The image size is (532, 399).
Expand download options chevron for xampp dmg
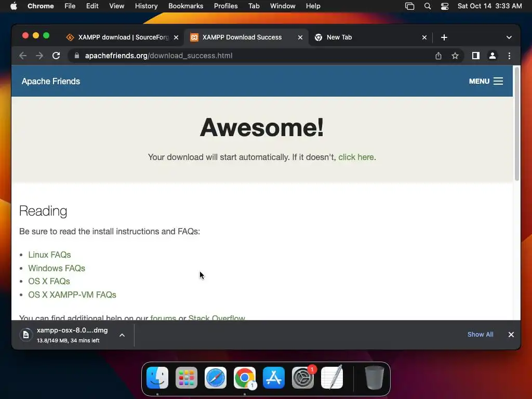coord(122,335)
